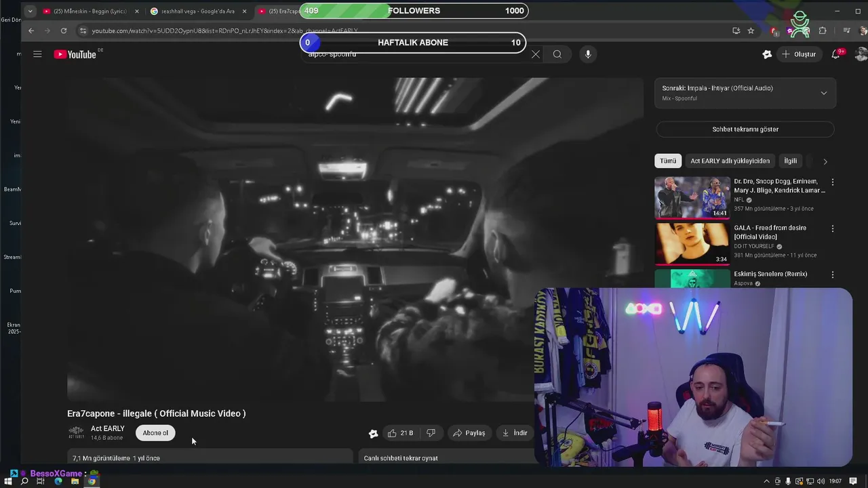868x488 pixels.
Task: Like the video with 21 B thumbs up
Action: (399, 433)
